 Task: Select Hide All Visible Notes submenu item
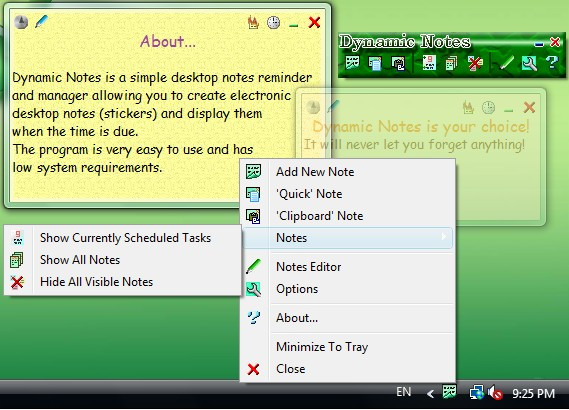[x=123, y=282]
